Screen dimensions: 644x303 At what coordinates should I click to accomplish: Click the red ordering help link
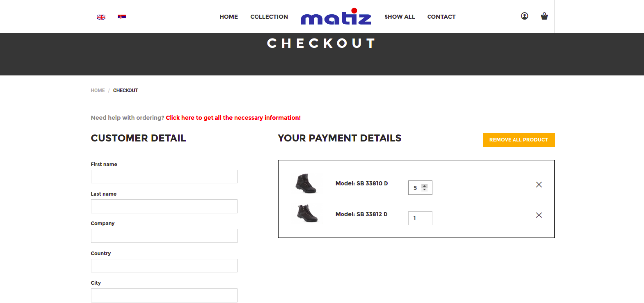(233, 118)
